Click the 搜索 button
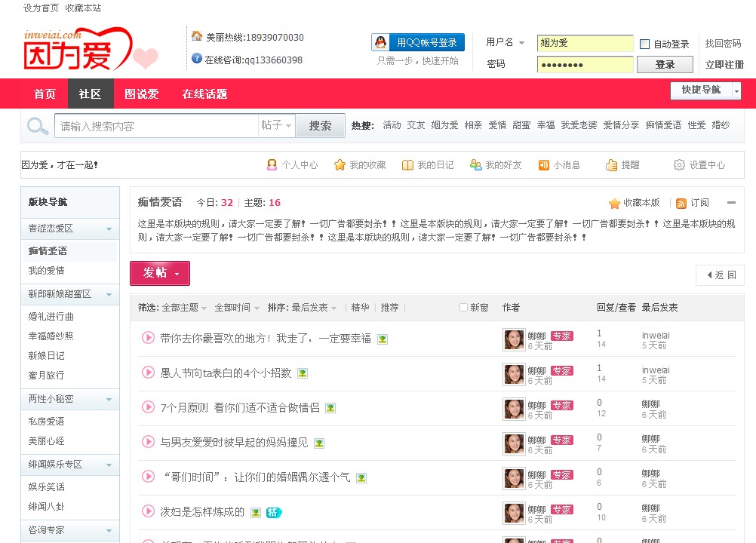The height and width of the screenshot is (543, 756). [320, 126]
